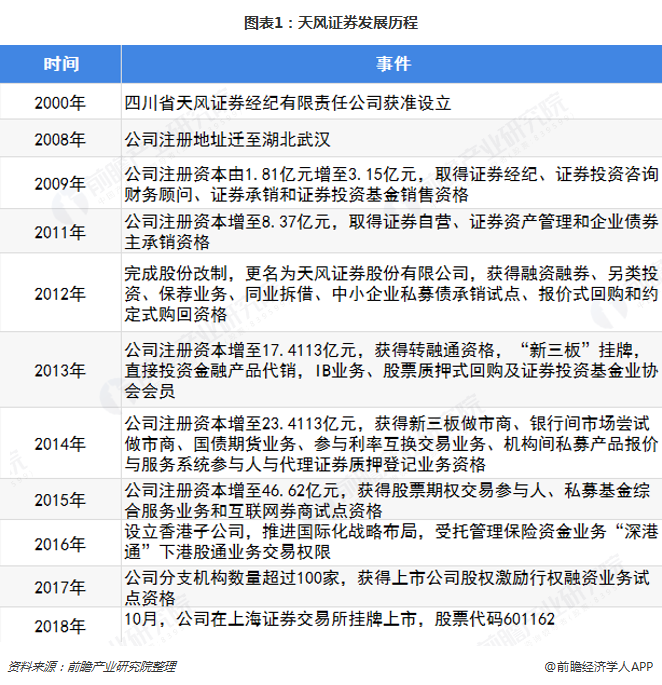The image size is (662, 685).
Task: Click the chart title 图表1：天风证券发展历程
Action: 331,22
